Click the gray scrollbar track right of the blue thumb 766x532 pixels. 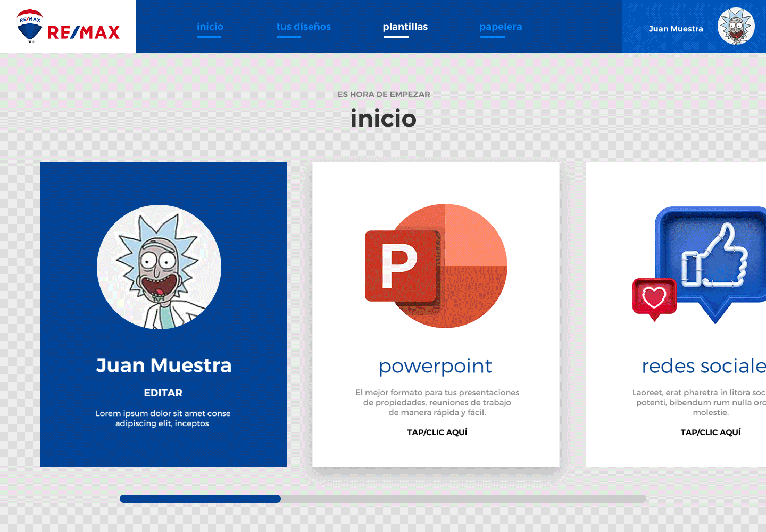point(463,498)
